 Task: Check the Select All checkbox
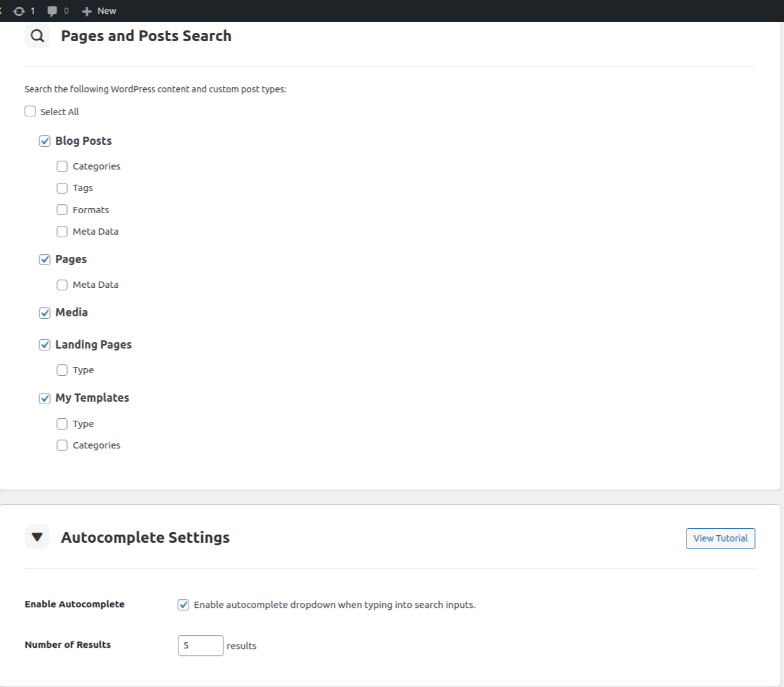tap(30, 111)
